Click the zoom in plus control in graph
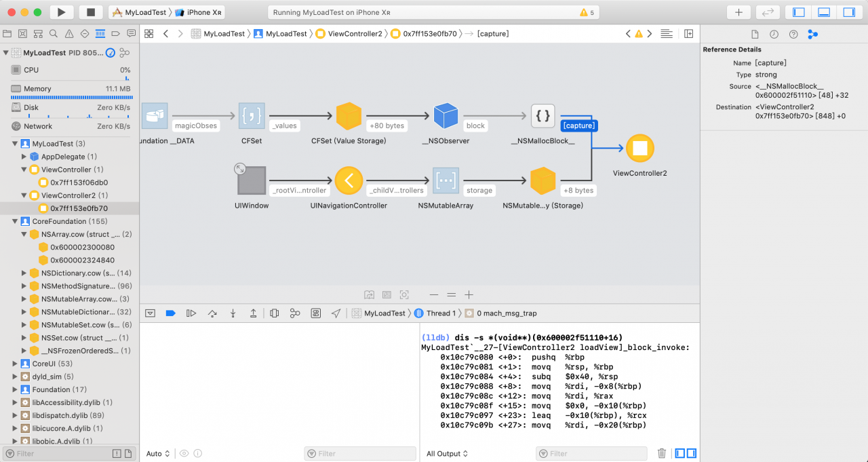Screen dimensions: 868x462 [x=469, y=294]
